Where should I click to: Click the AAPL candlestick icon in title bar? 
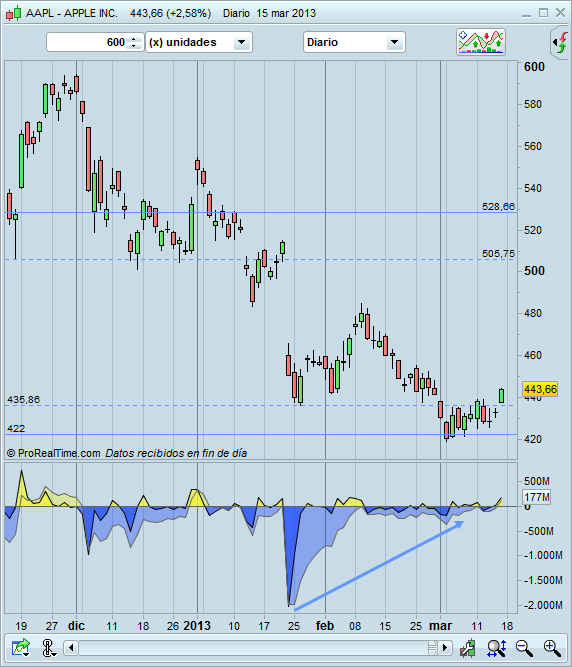[13, 13]
